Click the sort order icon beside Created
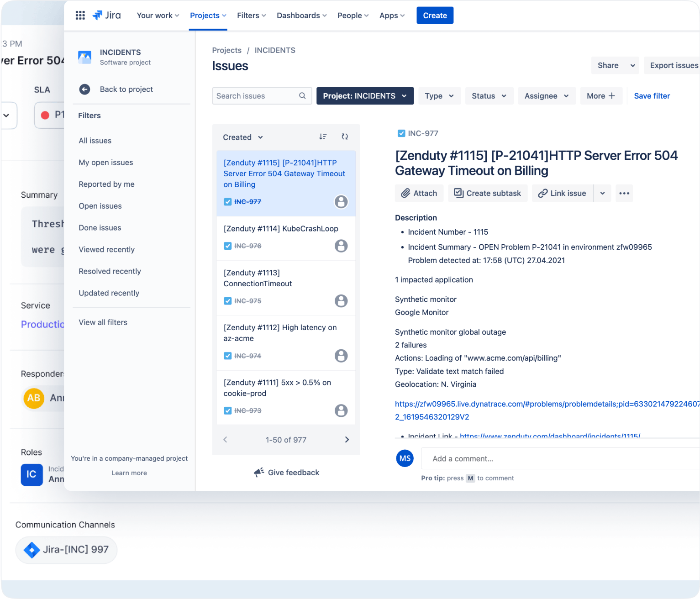The width and height of the screenshot is (700, 599). (x=323, y=137)
